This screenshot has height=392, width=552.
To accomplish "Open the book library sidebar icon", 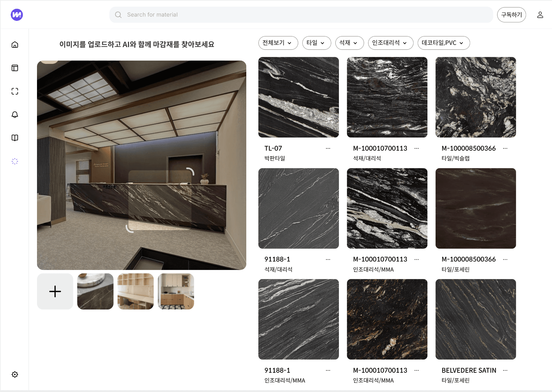I will click(15, 138).
